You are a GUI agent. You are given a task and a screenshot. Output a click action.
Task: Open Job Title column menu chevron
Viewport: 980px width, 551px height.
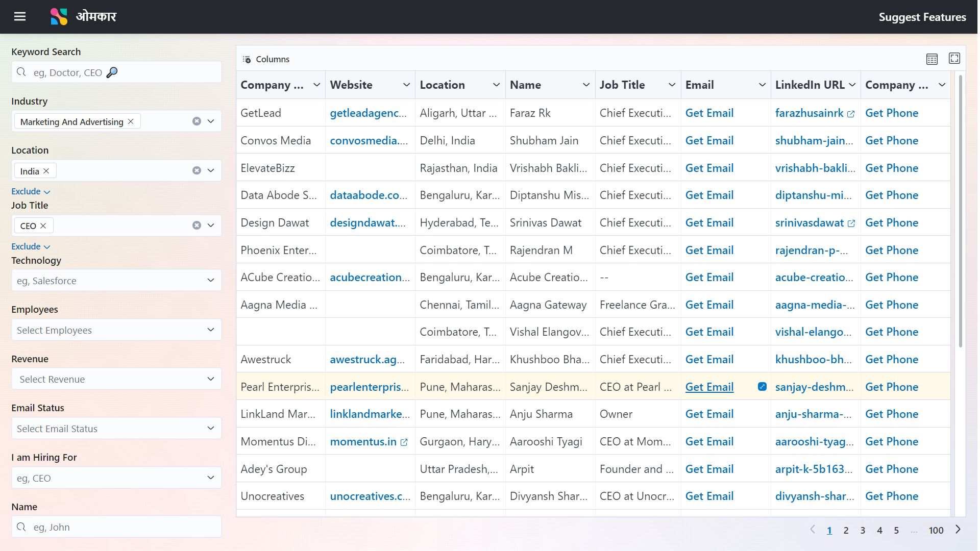pyautogui.click(x=672, y=85)
